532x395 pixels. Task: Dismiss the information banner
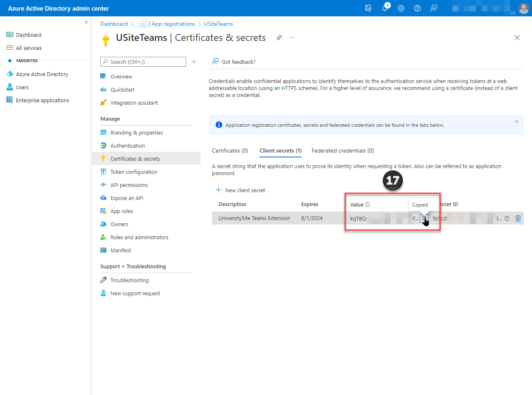[517, 121]
